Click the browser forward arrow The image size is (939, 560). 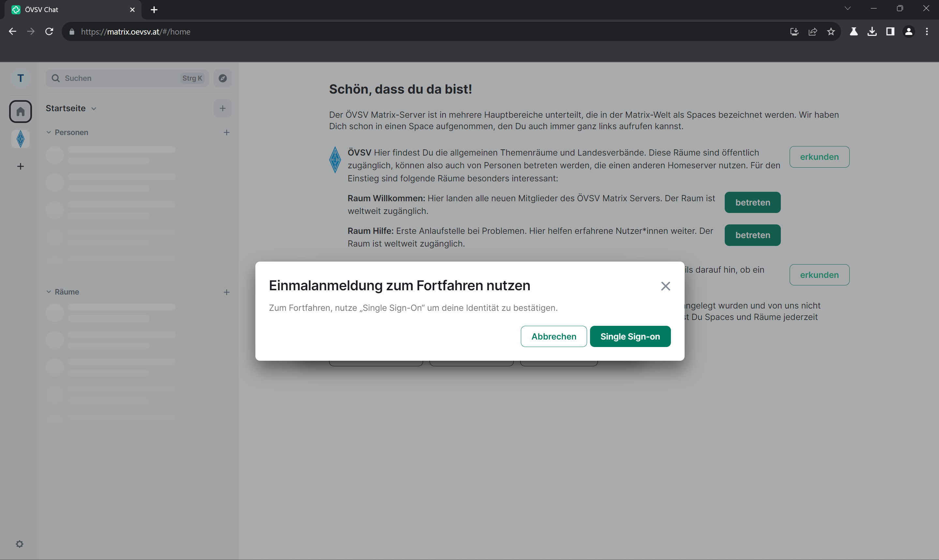31,31
